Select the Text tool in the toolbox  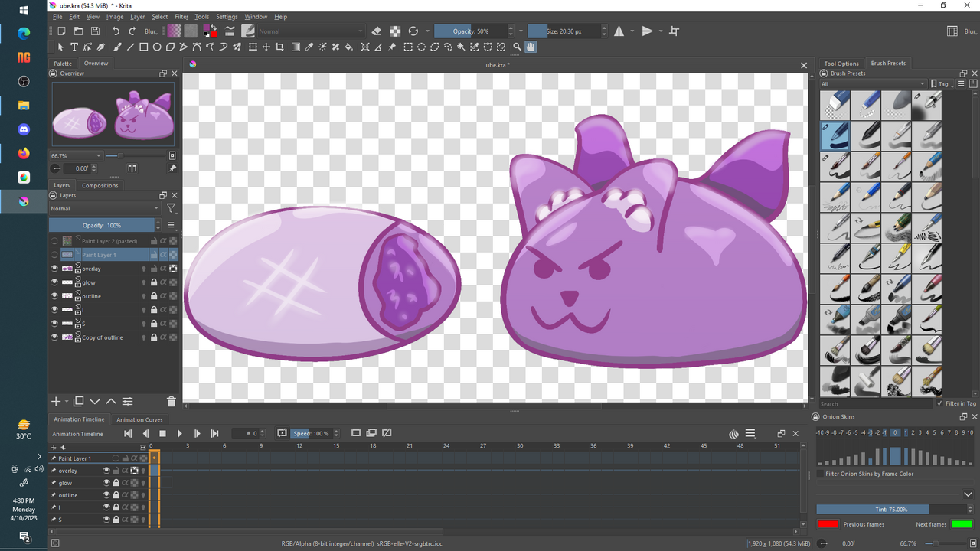click(x=75, y=47)
